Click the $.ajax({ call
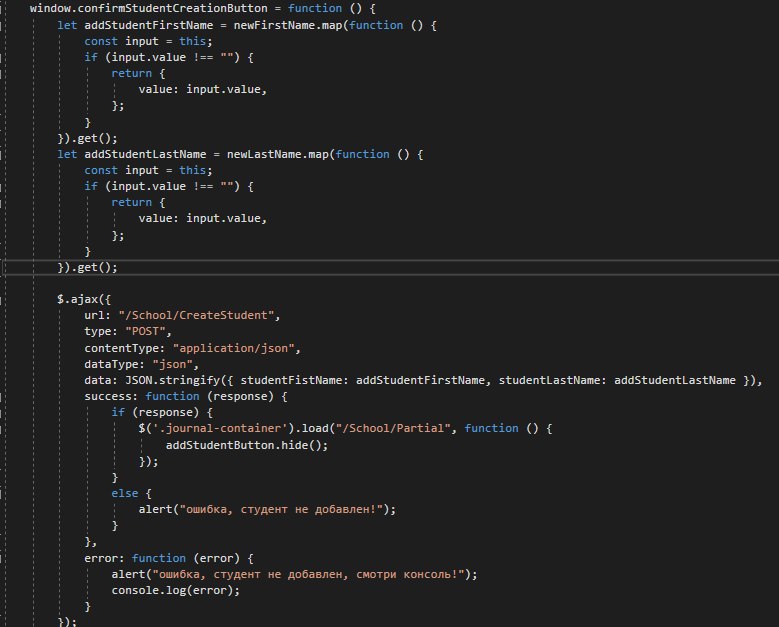The height and width of the screenshot is (627, 779). 84,299
